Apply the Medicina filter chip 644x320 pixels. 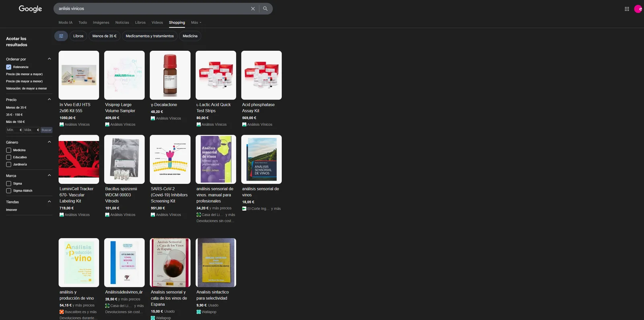[190, 36]
